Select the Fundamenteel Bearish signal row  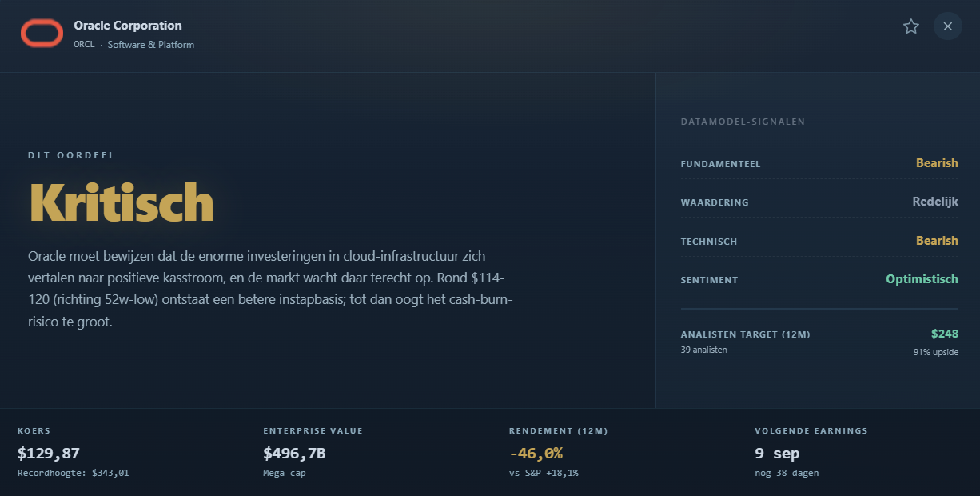[x=819, y=163]
